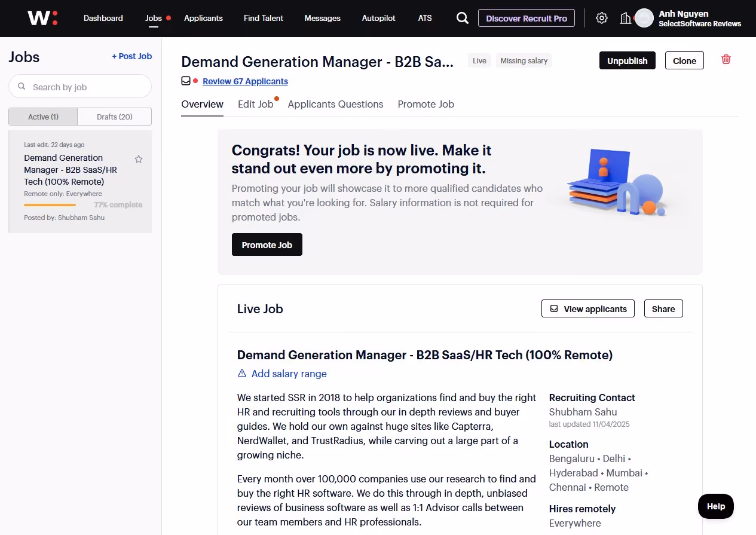Click Shubham Sahu under Recruiting Contact
The height and width of the screenshot is (535, 756).
click(x=583, y=412)
